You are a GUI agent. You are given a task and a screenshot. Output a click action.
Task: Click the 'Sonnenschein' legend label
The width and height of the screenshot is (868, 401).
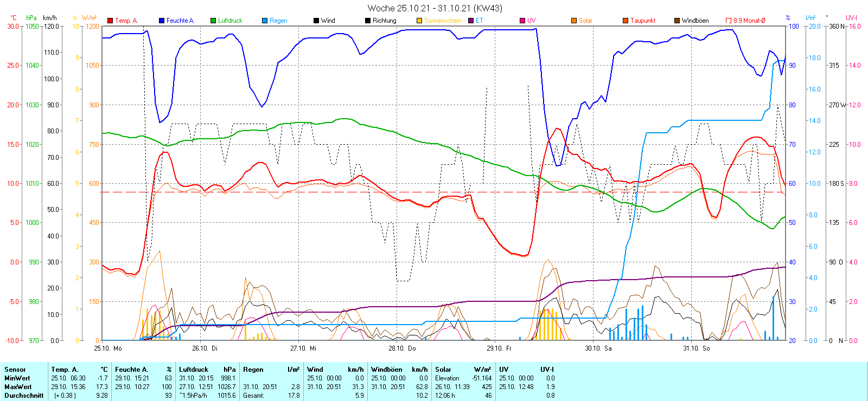click(x=443, y=21)
